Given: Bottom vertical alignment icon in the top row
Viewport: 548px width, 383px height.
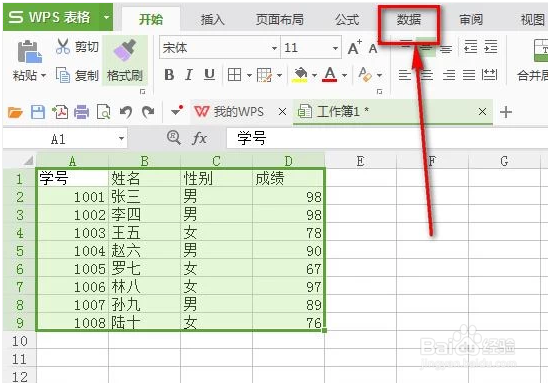Looking at the screenshot, I should (446, 48).
